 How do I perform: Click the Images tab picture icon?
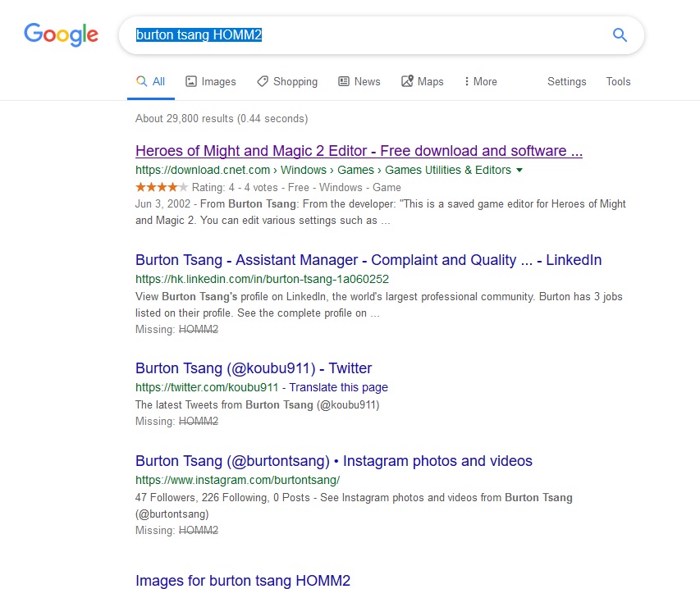pos(191,81)
